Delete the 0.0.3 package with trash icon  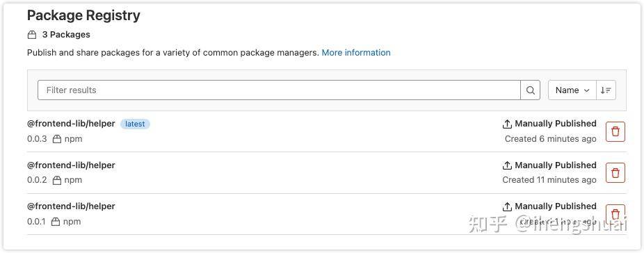[615, 131]
